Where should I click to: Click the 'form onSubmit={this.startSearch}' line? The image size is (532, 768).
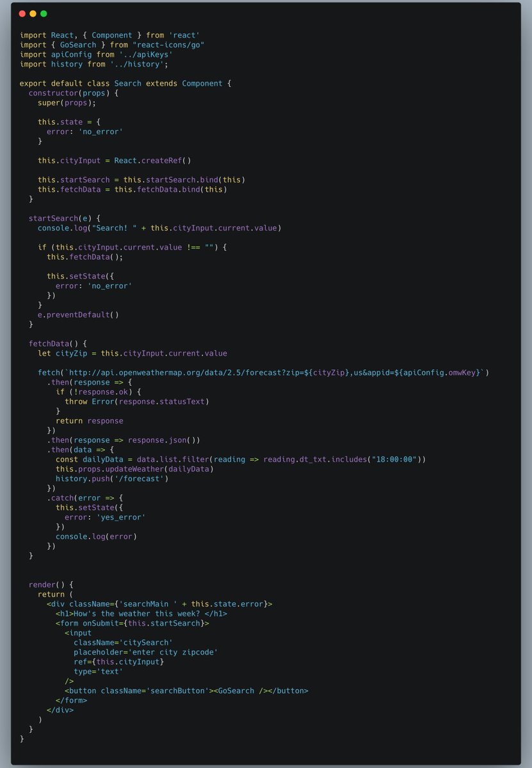point(133,623)
